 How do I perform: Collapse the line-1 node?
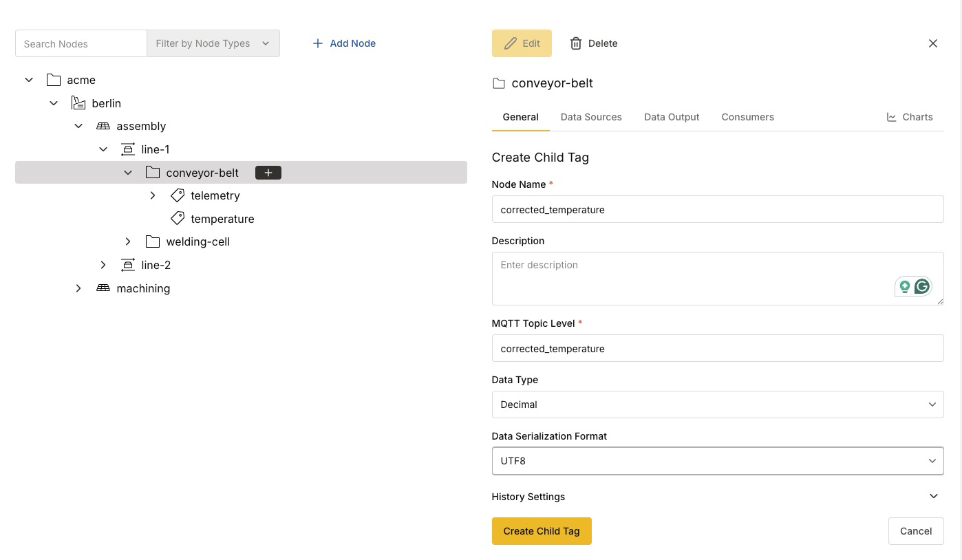pyautogui.click(x=103, y=149)
